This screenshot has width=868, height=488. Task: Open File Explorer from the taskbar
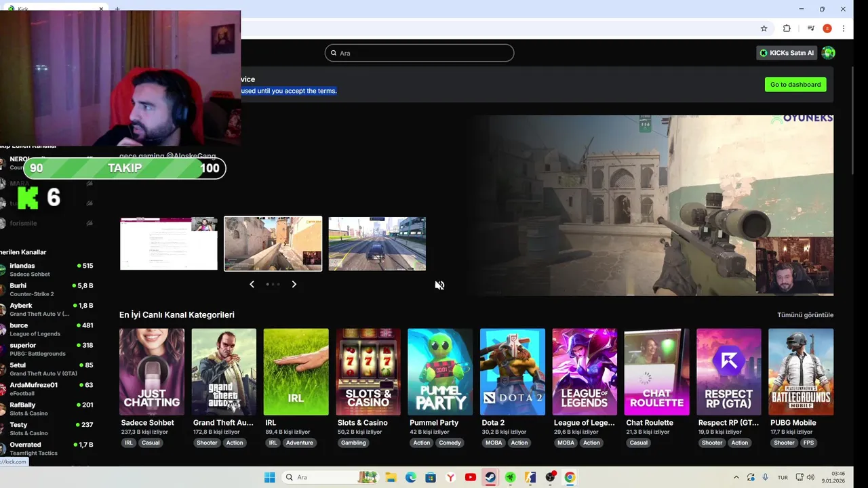(x=391, y=477)
